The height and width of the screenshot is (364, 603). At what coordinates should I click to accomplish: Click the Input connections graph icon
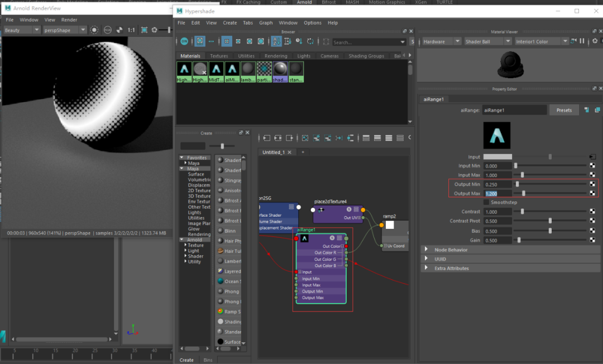(x=266, y=138)
